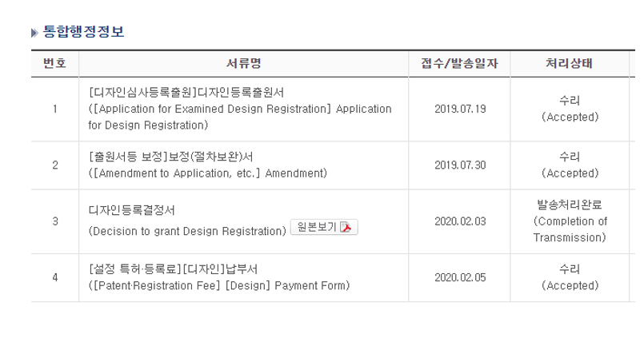The width and height of the screenshot is (644, 346).
Task: Click the 서류명 column header
Action: pos(243,64)
